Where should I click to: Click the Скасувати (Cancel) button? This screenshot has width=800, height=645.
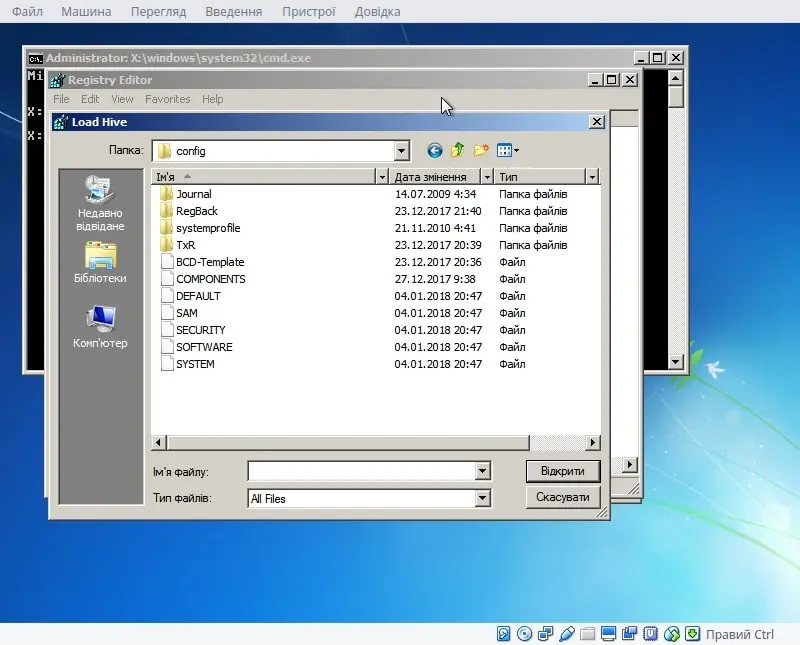pyautogui.click(x=563, y=497)
